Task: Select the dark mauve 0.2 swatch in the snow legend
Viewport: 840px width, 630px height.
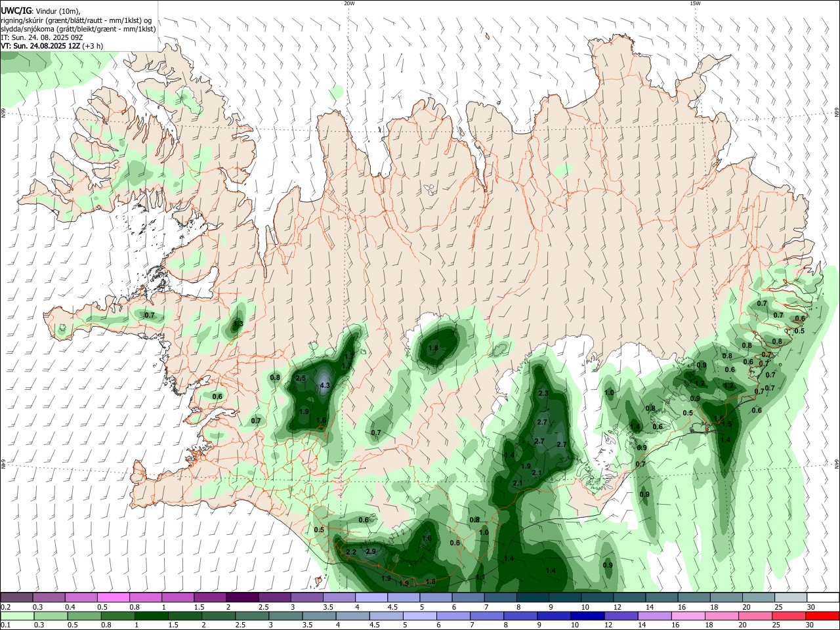Action: [16, 598]
